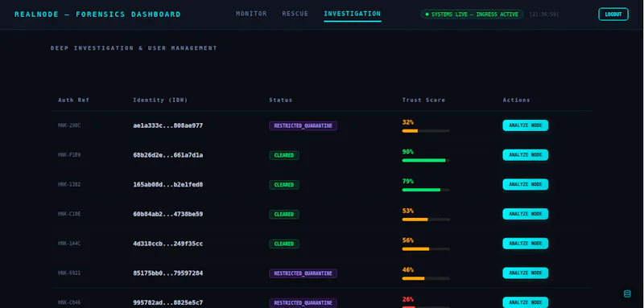
Task: Click the RealNode Forensics Dashboard title
Action: pos(97,14)
